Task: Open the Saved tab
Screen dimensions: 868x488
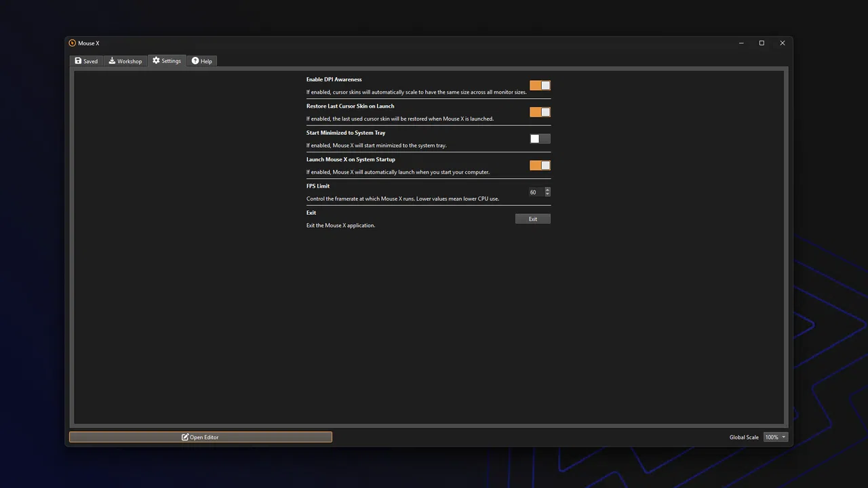Action: point(86,61)
